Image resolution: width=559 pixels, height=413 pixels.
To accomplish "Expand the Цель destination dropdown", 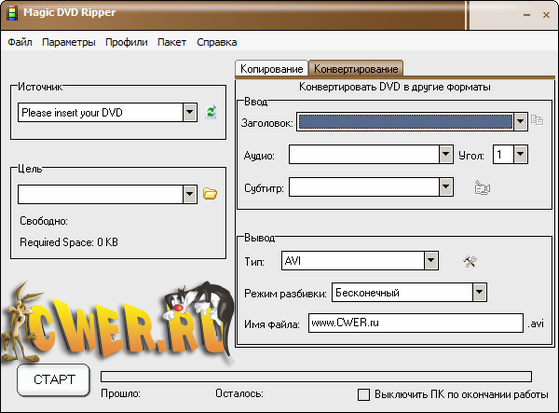I will pyautogui.click(x=190, y=194).
